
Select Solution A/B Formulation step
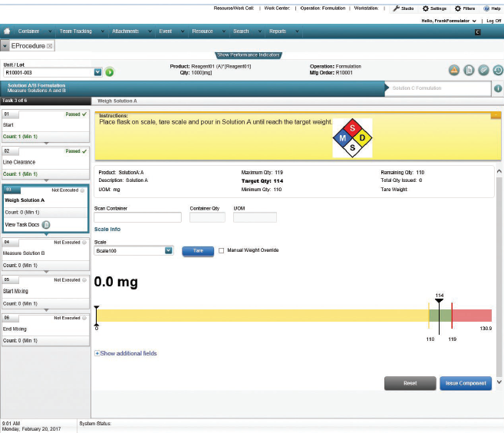tap(193, 88)
